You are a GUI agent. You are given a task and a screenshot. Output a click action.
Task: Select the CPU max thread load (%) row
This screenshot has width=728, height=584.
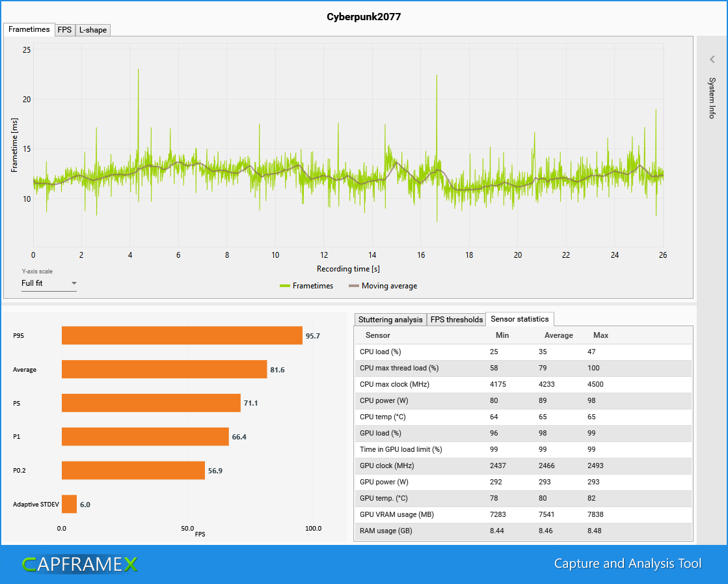click(523, 368)
